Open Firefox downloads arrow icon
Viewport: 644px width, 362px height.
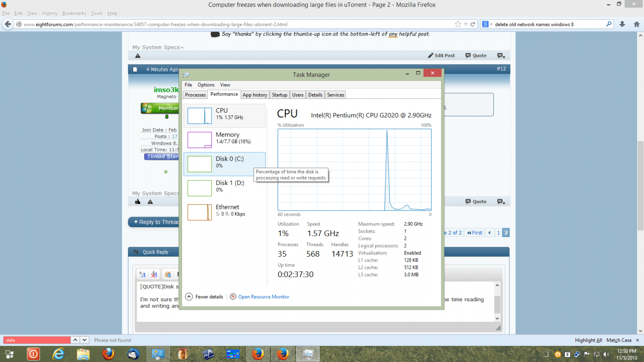coord(622,24)
